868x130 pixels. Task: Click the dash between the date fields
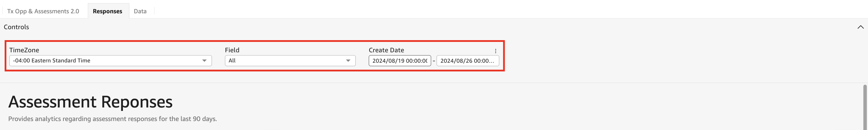click(x=434, y=61)
